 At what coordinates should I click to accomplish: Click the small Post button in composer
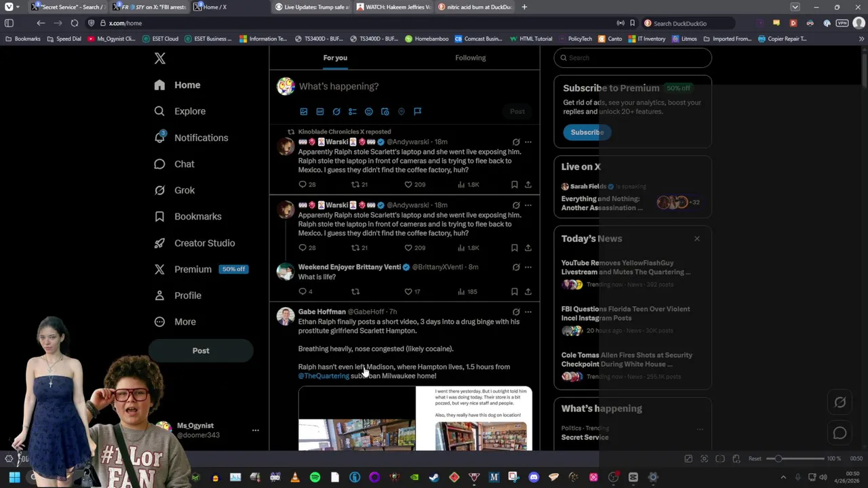517,111
